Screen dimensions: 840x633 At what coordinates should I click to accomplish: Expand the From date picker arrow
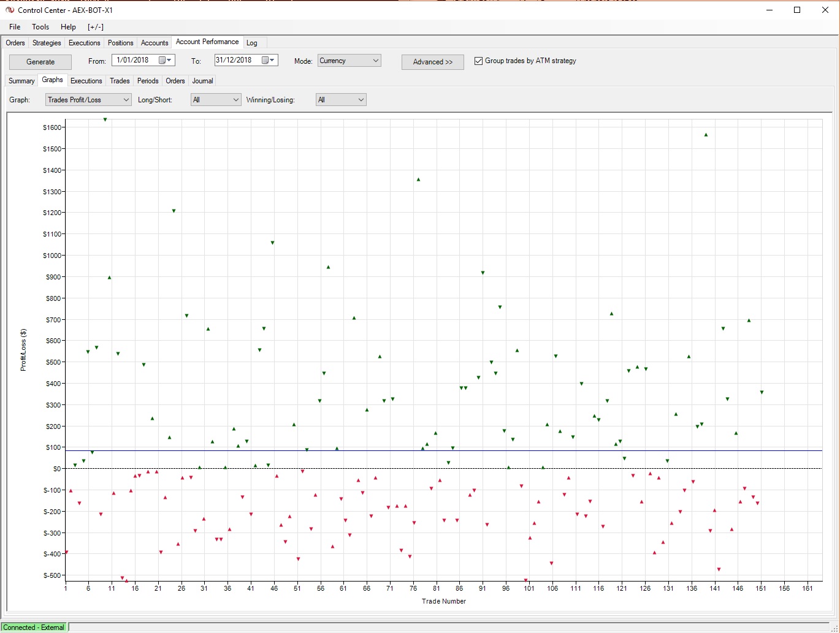click(170, 60)
